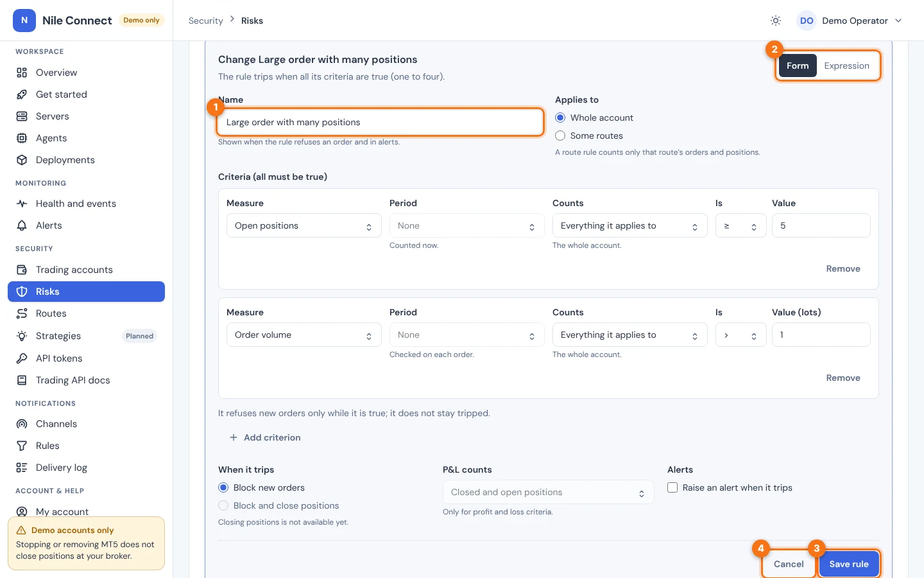
Task: Check Raise an alert when it trips
Action: pos(672,487)
